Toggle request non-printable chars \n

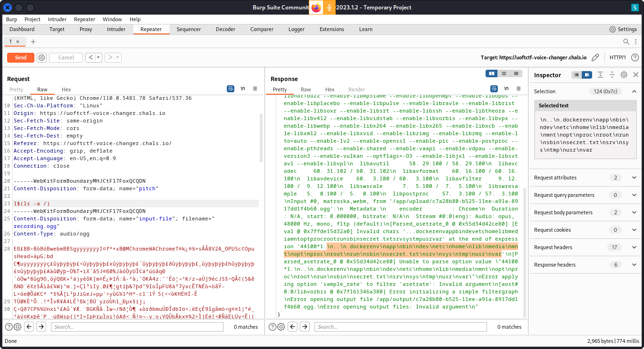[x=243, y=89]
